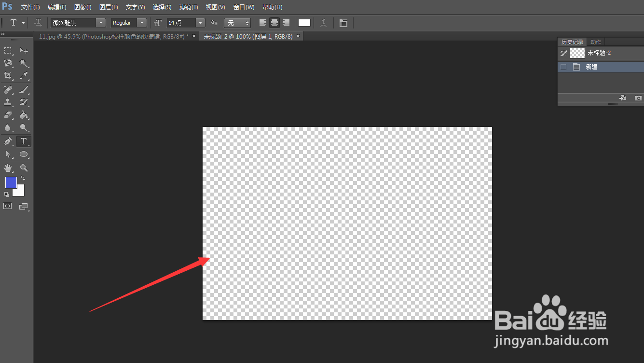Center the text alignment
Viewport: 644px width, 363px height.
tap(274, 23)
